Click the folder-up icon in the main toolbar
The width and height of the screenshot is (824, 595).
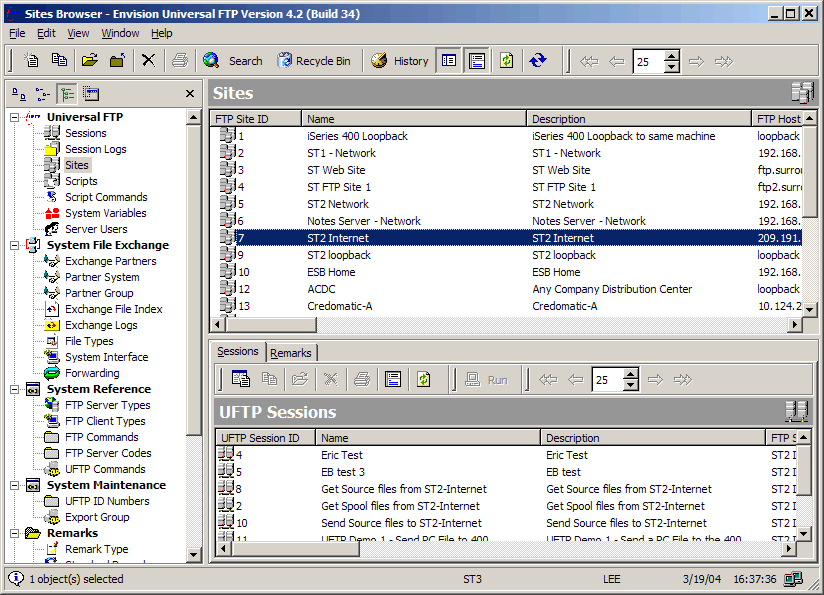[117, 60]
